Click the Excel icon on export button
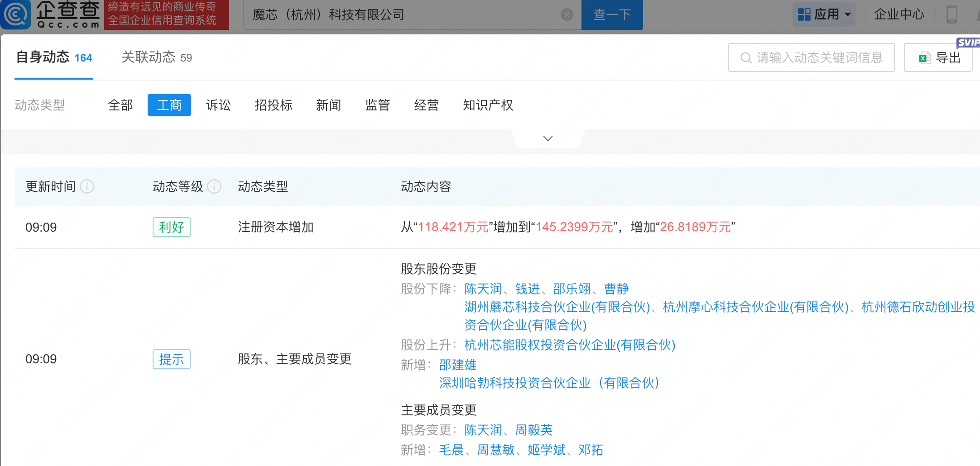 click(924, 58)
